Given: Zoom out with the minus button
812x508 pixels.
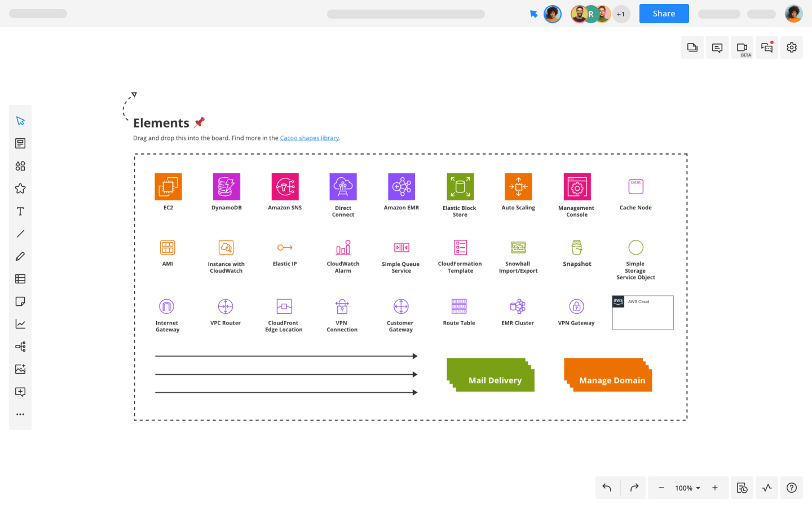Looking at the screenshot, I should click(661, 488).
